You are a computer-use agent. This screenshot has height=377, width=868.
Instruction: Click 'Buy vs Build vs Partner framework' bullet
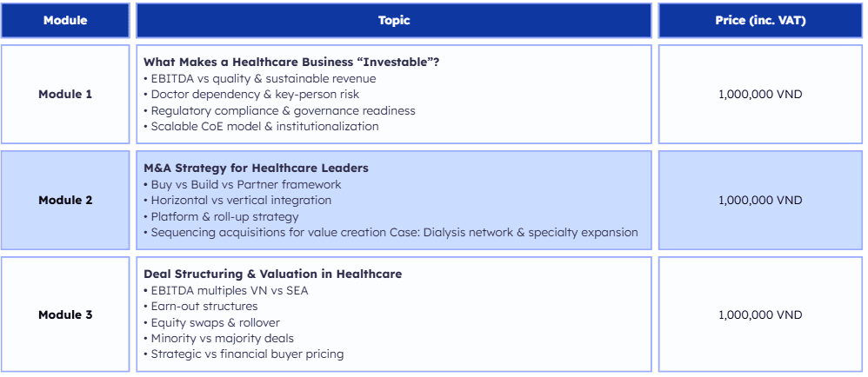coord(245,184)
